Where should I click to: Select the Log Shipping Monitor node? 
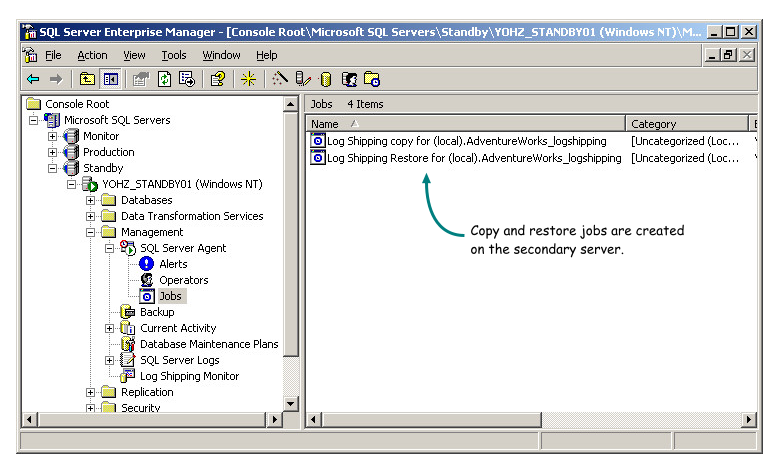[x=189, y=376]
